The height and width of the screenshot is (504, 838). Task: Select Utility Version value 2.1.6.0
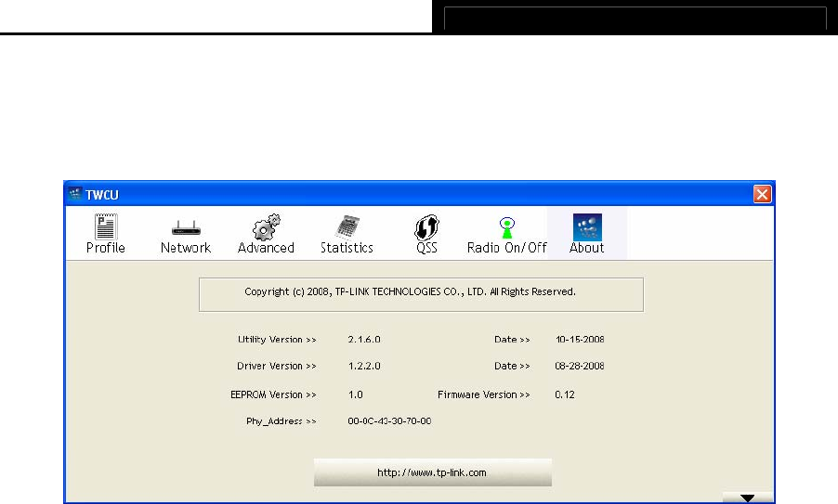364,340
